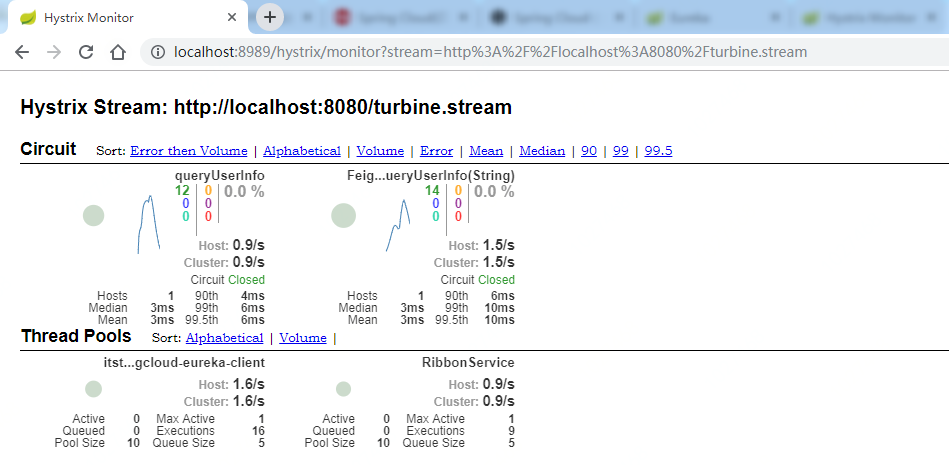Sort circuits by 90th percentile
Viewport: 949px width, 465px height.
(x=589, y=151)
